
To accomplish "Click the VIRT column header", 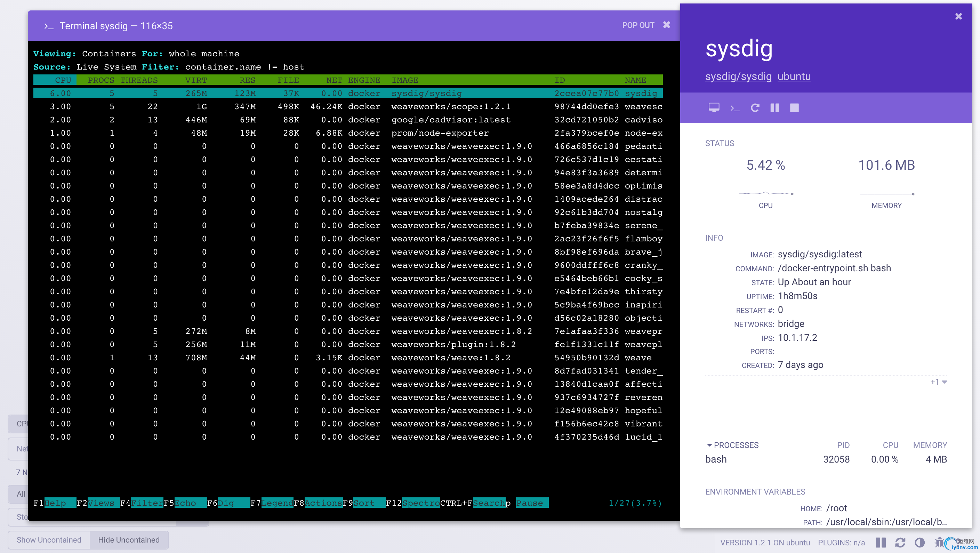I will (196, 80).
